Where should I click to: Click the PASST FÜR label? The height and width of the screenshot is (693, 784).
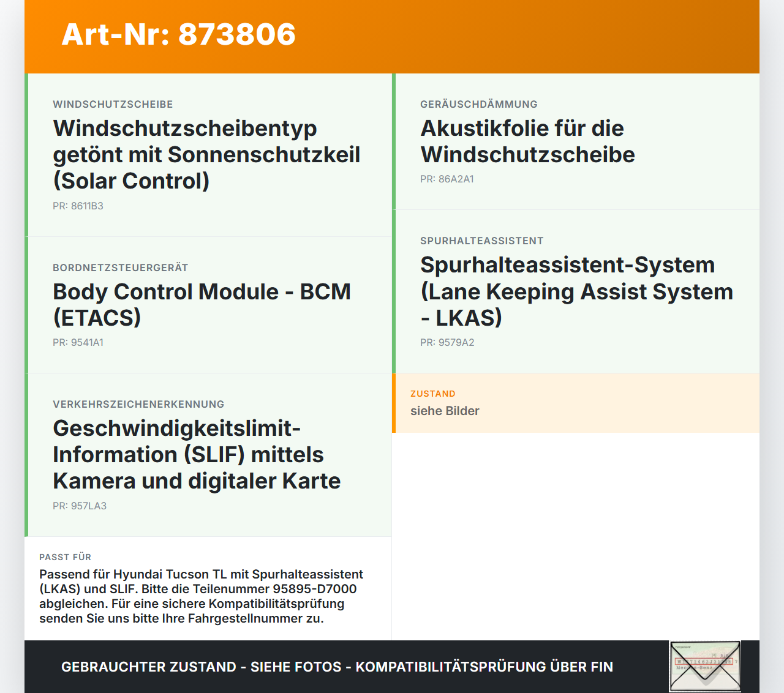[65, 557]
